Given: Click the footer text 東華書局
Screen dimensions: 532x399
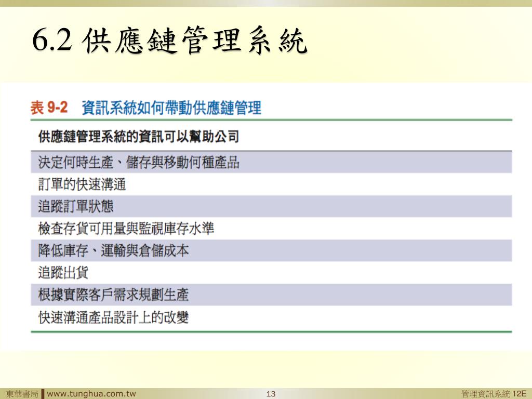Looking at the screenshot, I should pyautogui.click(x=22, y=394).
